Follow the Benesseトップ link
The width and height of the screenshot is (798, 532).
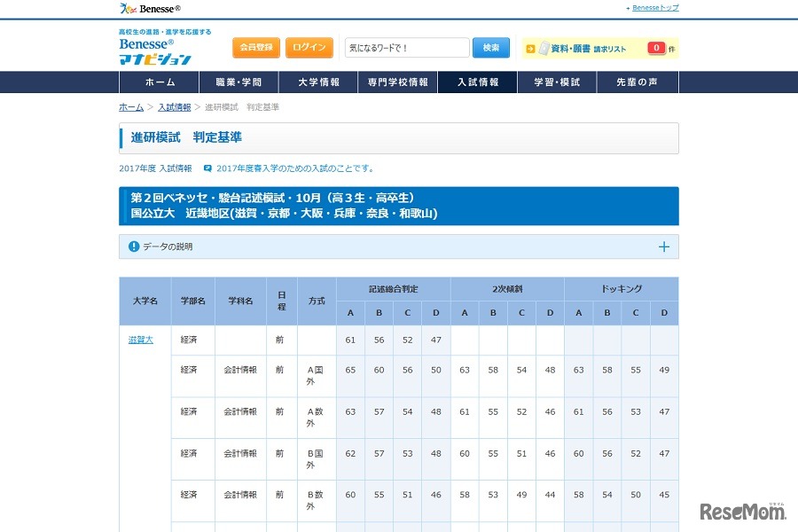pyautogui.click(x=655, y=8)
